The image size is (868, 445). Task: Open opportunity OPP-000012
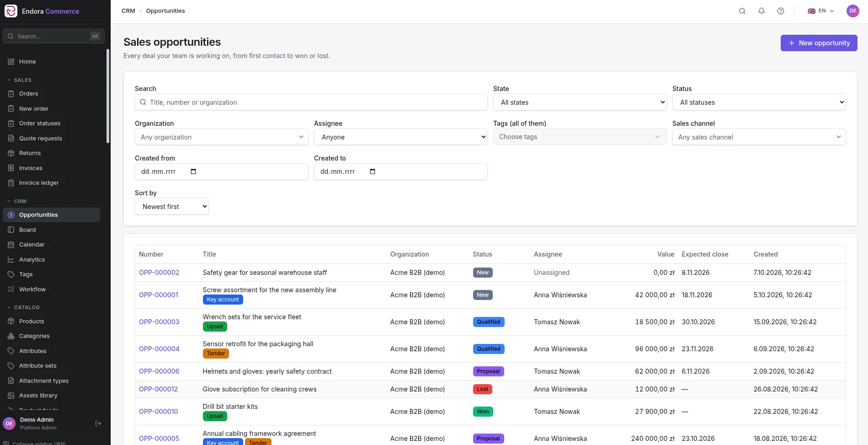tap(158, 389)
